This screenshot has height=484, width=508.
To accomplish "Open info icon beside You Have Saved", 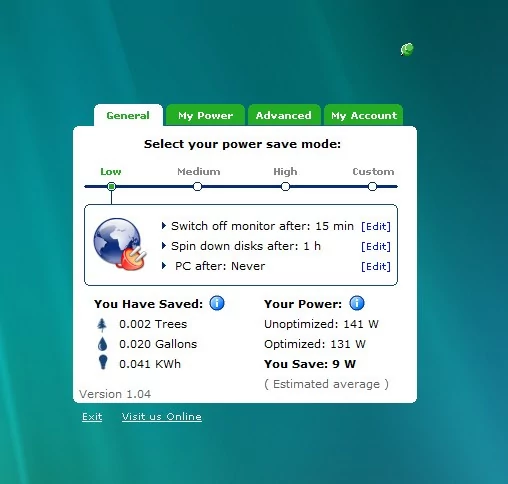I will (x=217, y=303).
